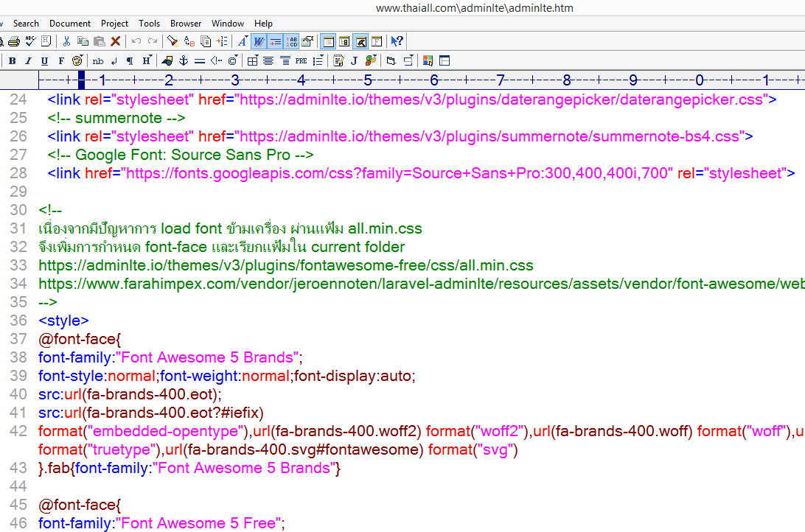Open the Project menu
Viewport: 805px width, 532px height.
(x=114, y=24)
